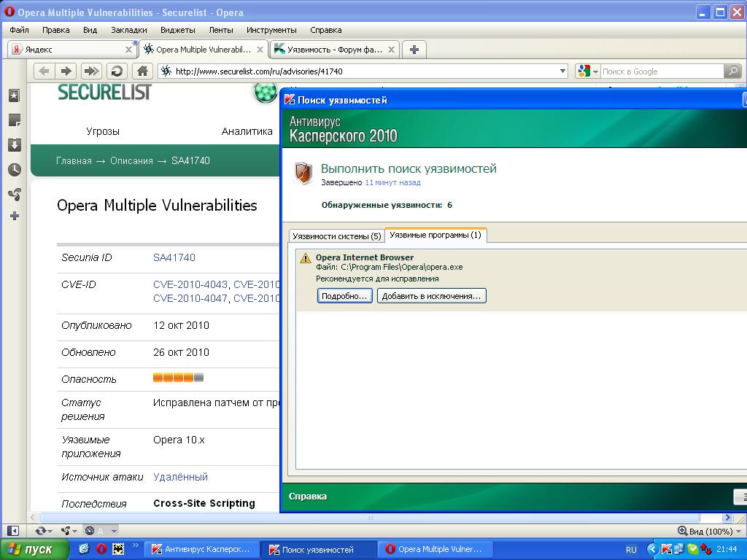Open Opera Unite icon in sidebar

15,194
